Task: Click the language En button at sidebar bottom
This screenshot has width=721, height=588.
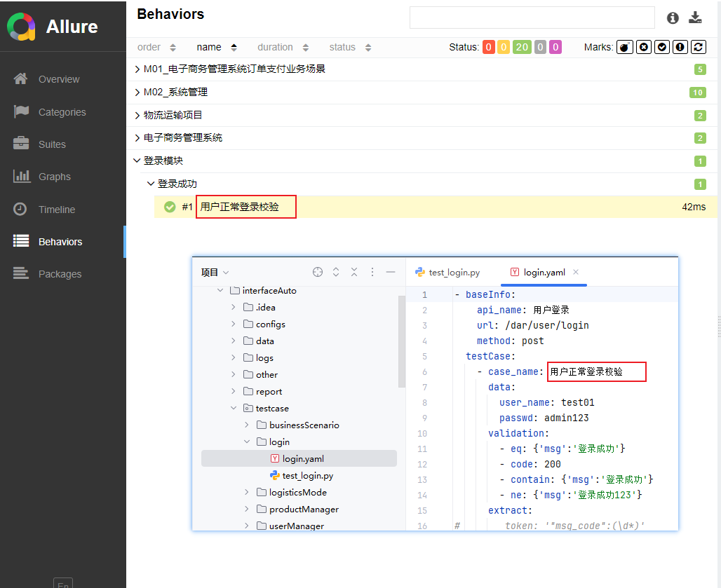Action: [x=63, y=583]
